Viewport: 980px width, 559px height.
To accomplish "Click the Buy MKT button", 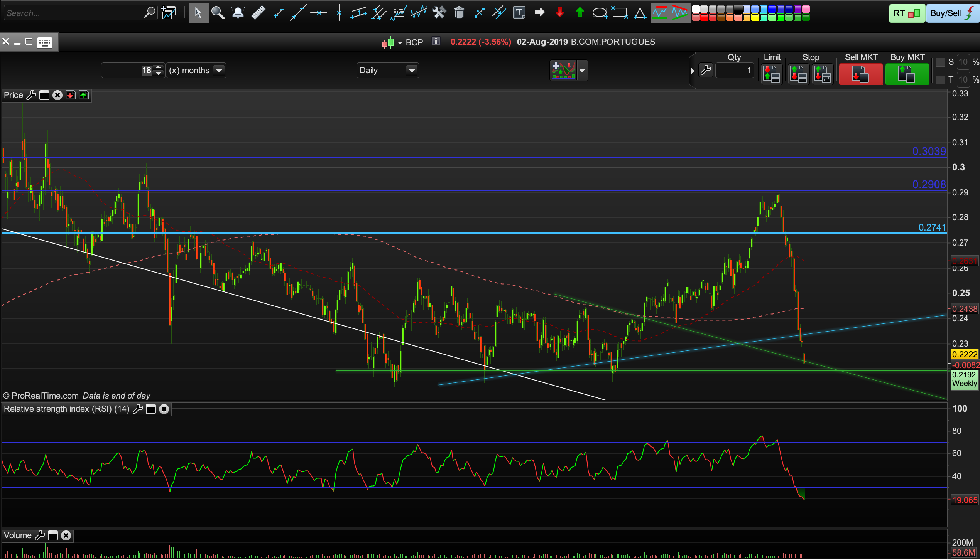I will [907, 74].
